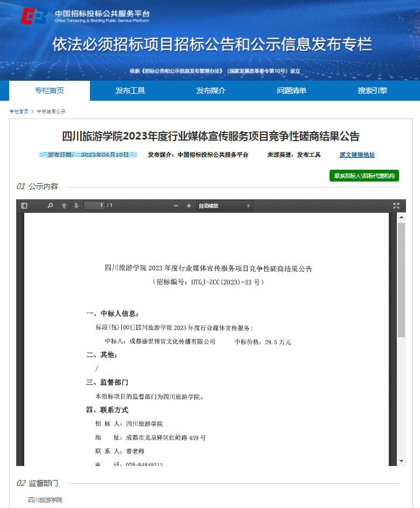Click the PDF scrollbar down arrow
Screen dimensions: 420x508
[x=402, y=461]
